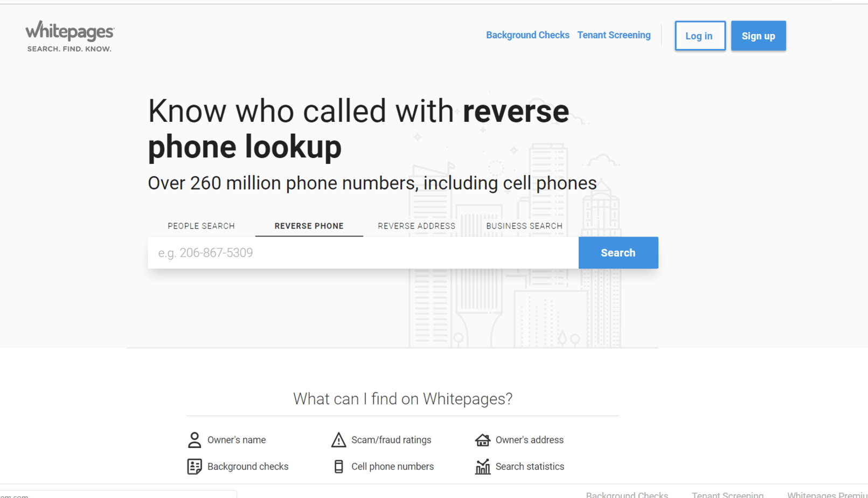The height and width of the screenshot is (498, 868).
Task: Click the blue Search button
Action: pos(618,253)
